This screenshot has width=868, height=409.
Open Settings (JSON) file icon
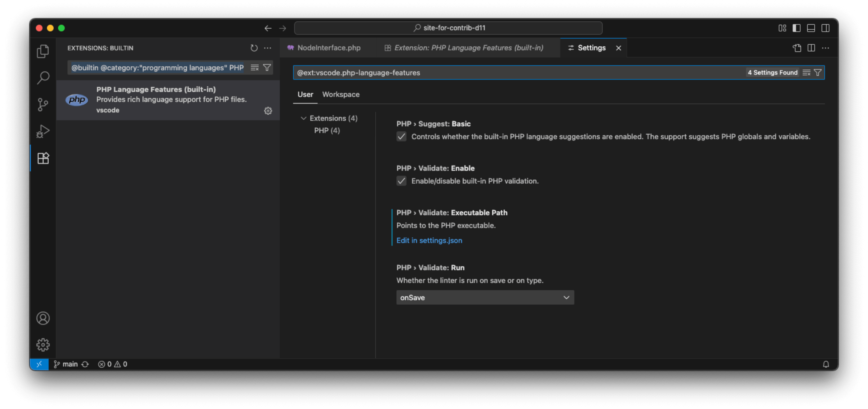797,48
